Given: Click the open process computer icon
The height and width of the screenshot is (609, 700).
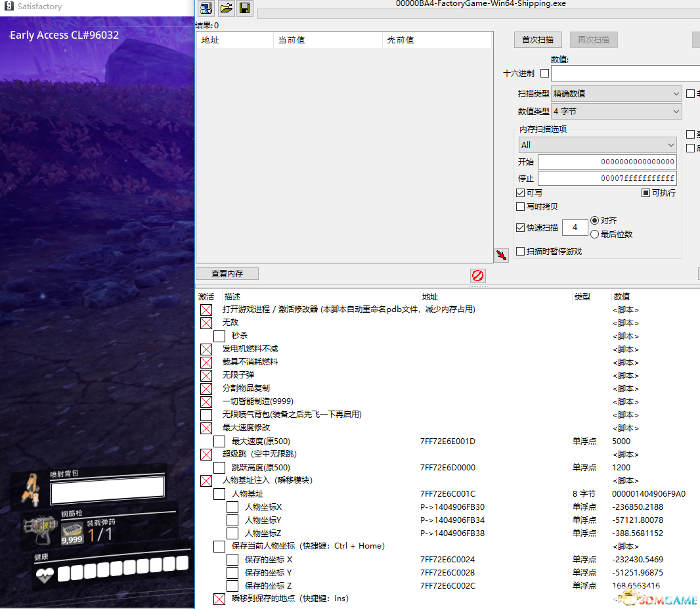Looking at the screenshot, I should pyautogui.click(x=206, y=8).
